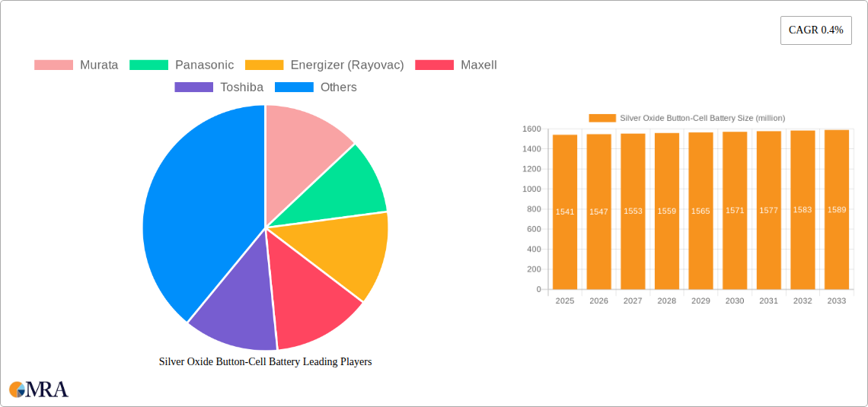Toggle the Panasonic legend label

tap(204, 65)
